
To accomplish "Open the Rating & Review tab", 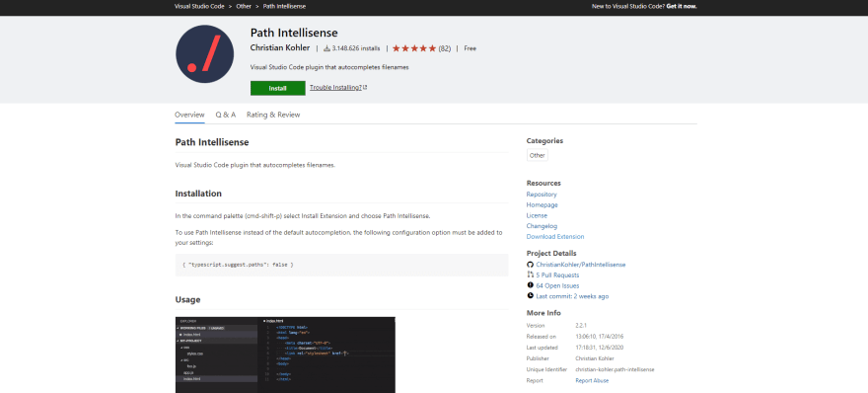I will pyautogui.click(x=273, y=115).
